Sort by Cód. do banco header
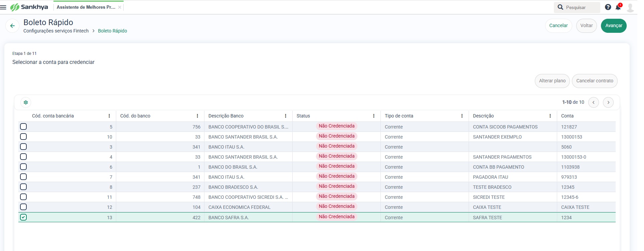 coord(135,116)
